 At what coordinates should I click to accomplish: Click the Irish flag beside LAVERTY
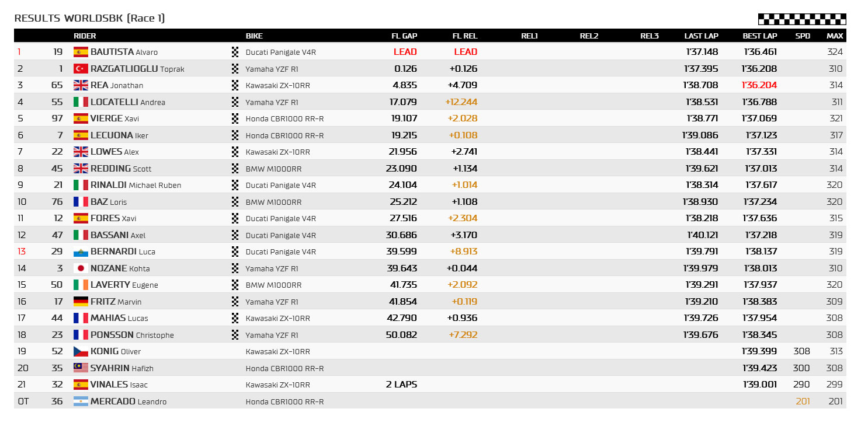tap(81, 285)
